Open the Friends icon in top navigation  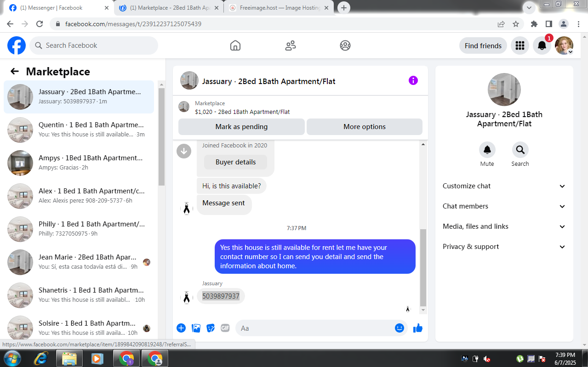click(291, 45)
